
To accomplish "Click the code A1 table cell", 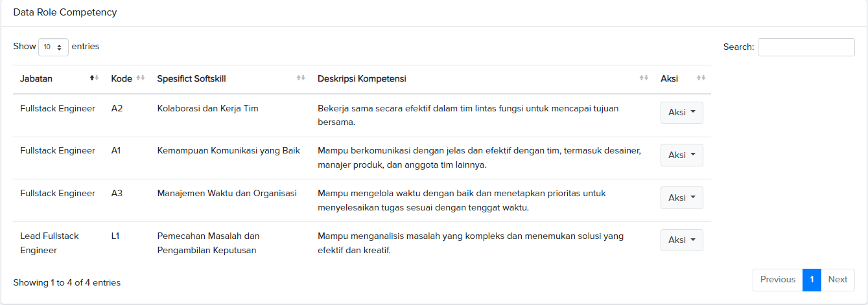I will click(116, 151).
